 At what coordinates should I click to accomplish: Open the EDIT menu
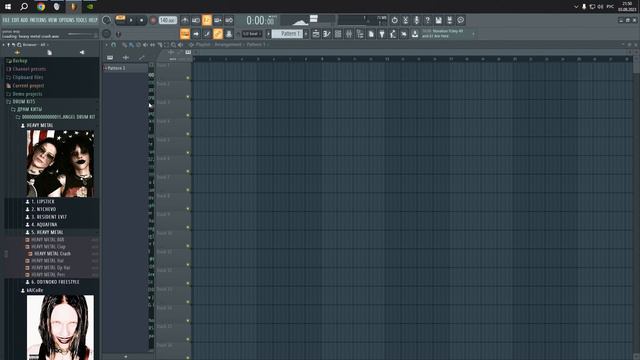15,20
